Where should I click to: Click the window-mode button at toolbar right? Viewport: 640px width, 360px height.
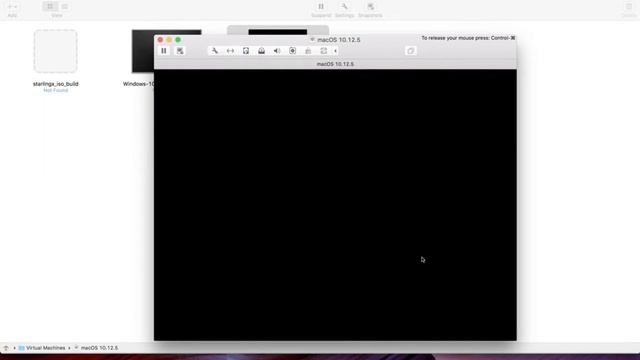(x=411, y=51)
